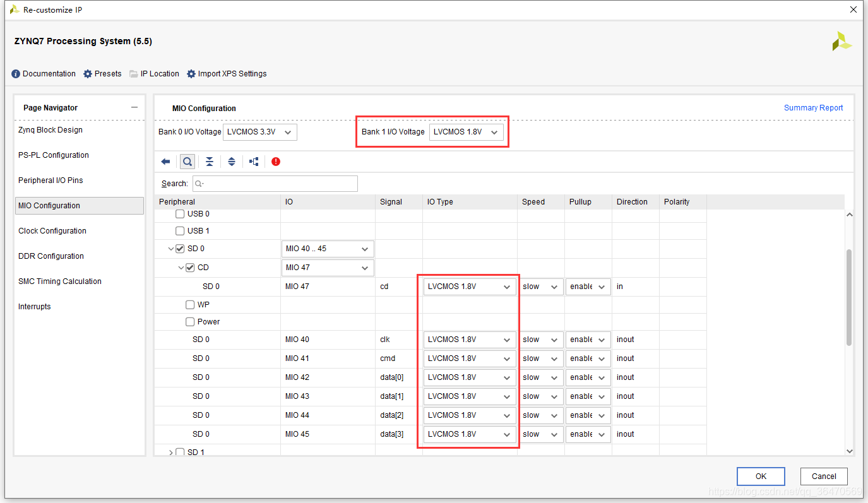Open IO Type dropdown for data[3] signal
The image size is (868, 503).
(470, 434)
